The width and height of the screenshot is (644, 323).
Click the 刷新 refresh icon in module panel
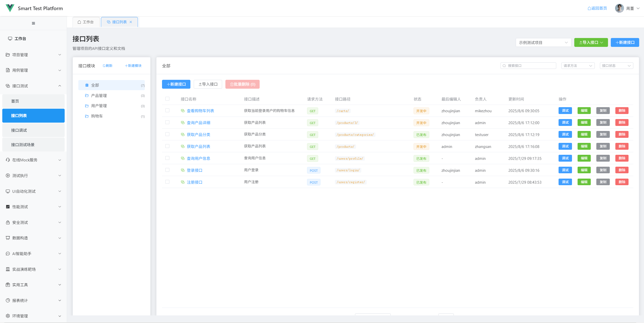(104, 66)
